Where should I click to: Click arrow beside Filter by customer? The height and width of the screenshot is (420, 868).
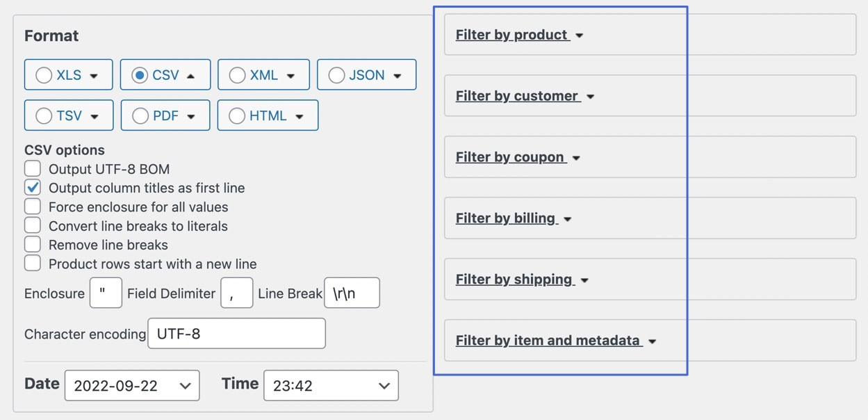pos(590,97)
